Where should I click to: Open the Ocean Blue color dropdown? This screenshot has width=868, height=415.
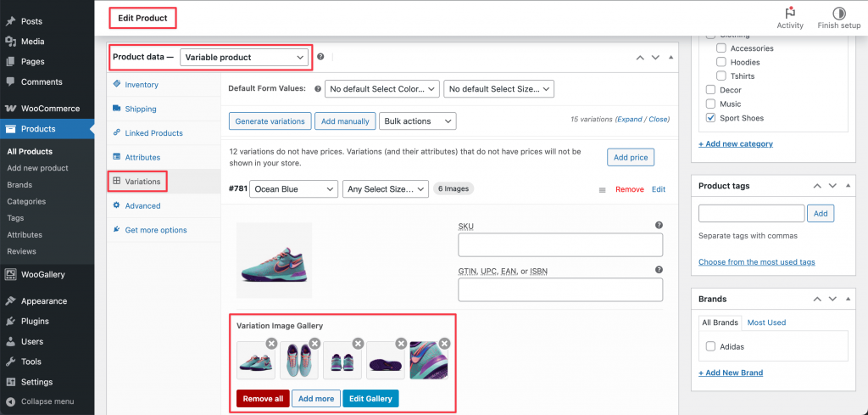294,189
